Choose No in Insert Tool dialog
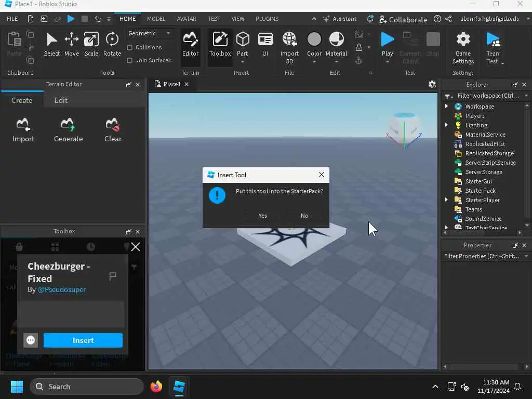532x399 pixels. coord(304,216)
